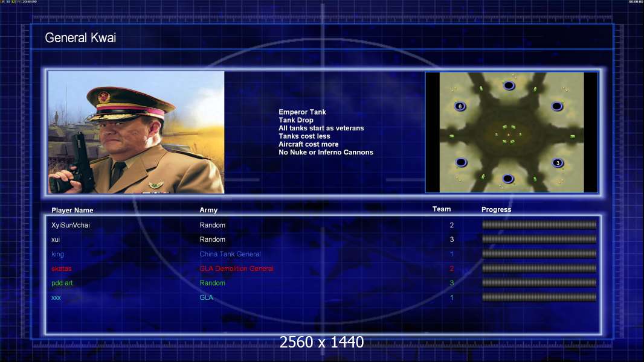The height and width of the screenshot is (362, 644).
Task: Click the 'Tank Drop' feature line
Action: [x=296, y=120]
